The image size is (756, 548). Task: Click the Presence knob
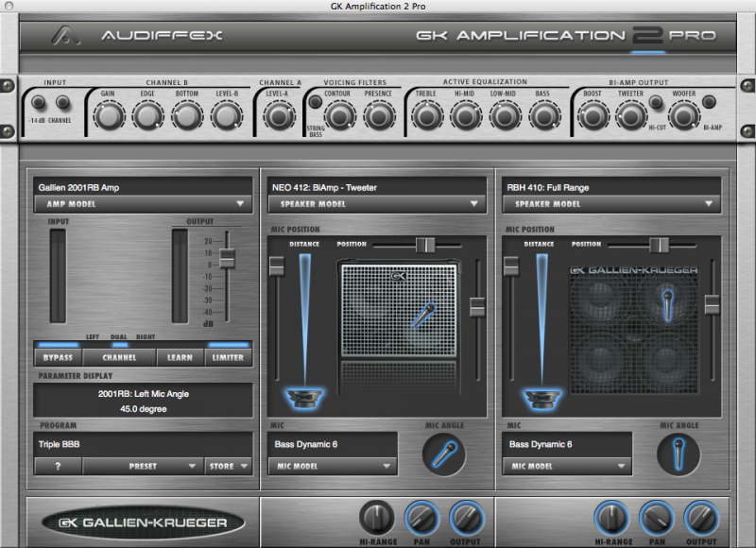[x=379, y=116]
